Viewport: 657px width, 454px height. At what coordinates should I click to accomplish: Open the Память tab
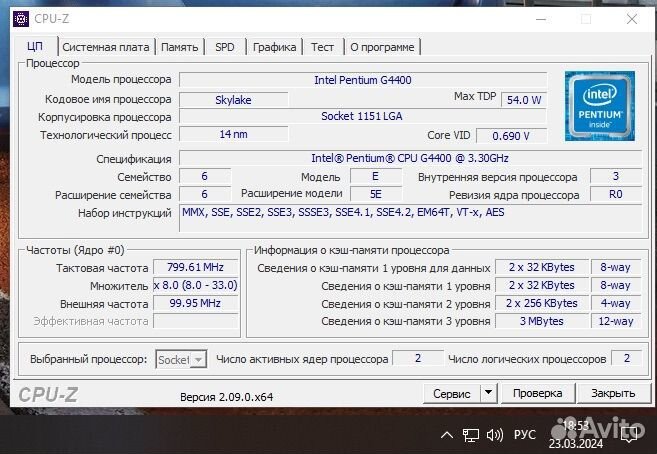(x=179, y=47)
